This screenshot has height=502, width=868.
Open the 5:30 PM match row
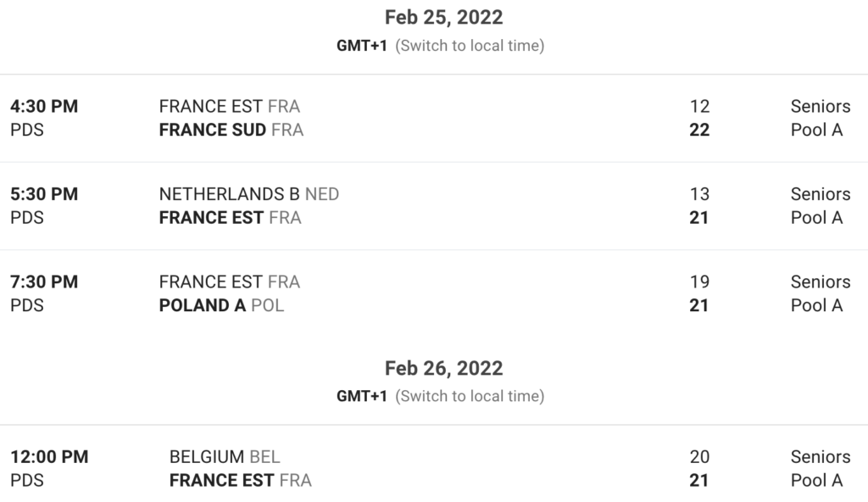(434, 205)
